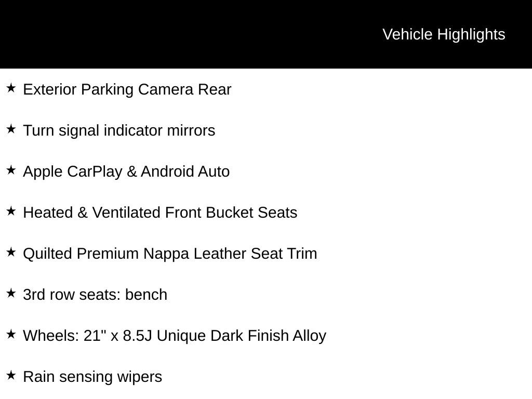
Task: Click the 3rd row seats: bench text
Action: pos(95,295)
